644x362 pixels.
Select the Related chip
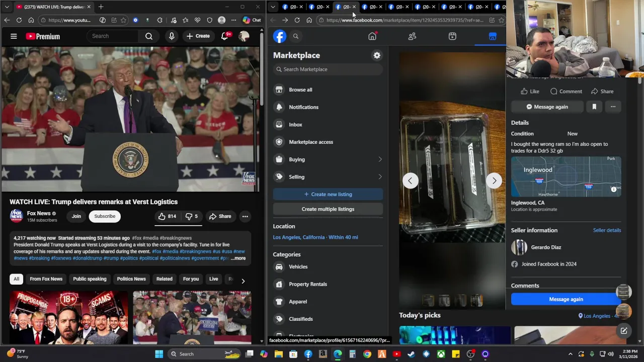pyautogui.click(x=164, y=279)
